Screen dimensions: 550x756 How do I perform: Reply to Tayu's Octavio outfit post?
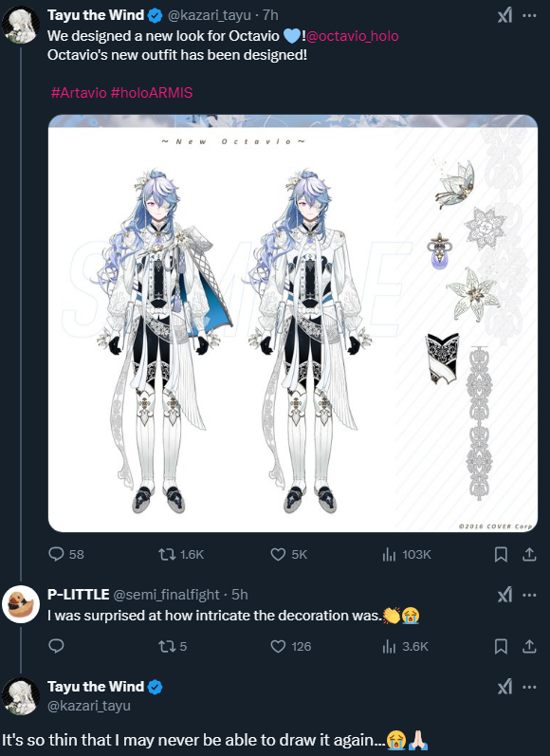[x=66, y=555]
